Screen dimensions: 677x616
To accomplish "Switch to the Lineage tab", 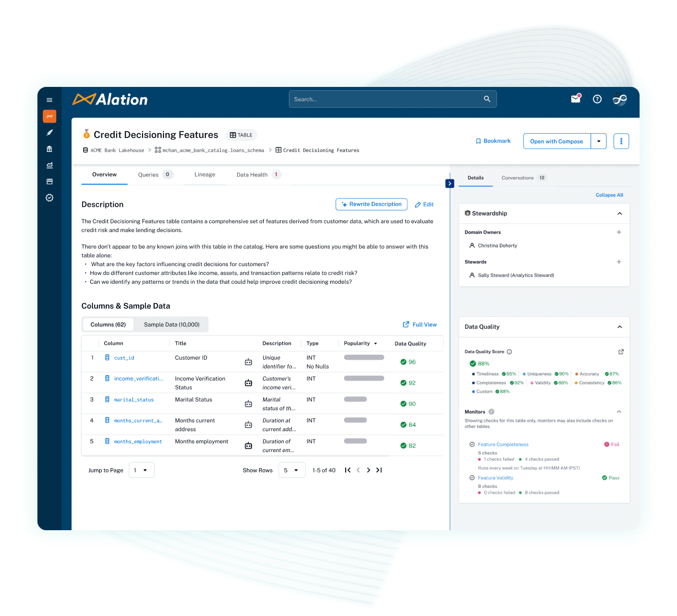I will tap(205, 174).
